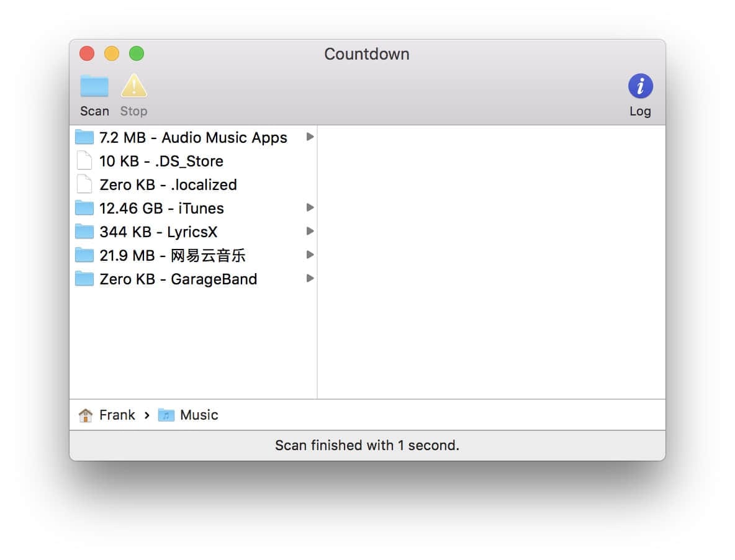Click the "21.9 MB - 网易云音乐" row text
Image resolution: width=735 pixels, height=560 pixels.
point(173,255)
